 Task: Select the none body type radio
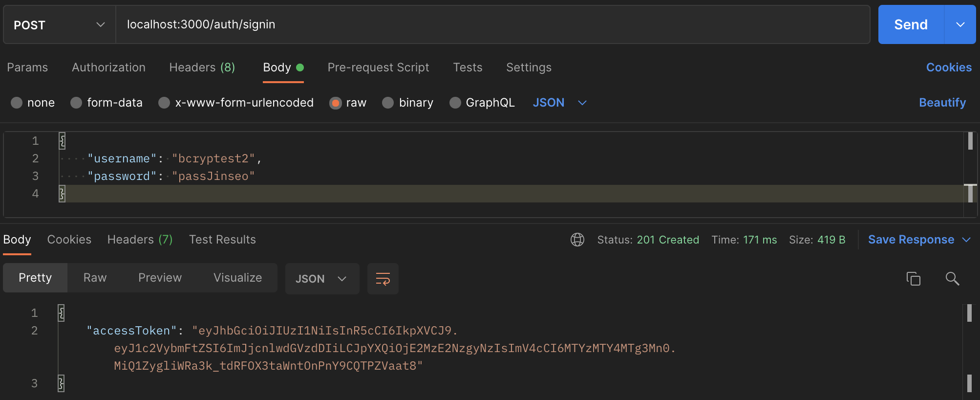(x=17, y=103)
